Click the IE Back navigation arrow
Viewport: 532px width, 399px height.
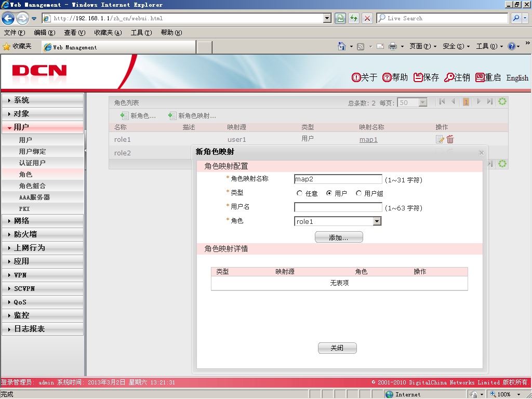[x=8, y=18]
